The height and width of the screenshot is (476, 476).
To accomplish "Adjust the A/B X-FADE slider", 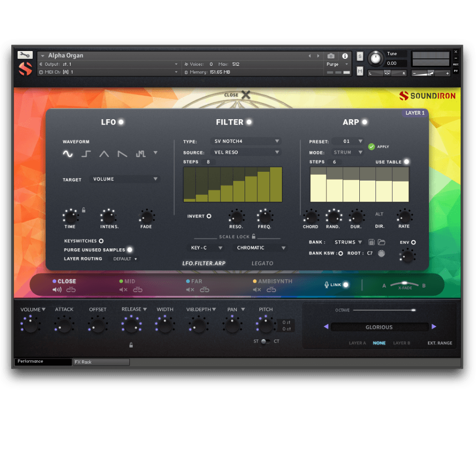I will pos(404,285).
